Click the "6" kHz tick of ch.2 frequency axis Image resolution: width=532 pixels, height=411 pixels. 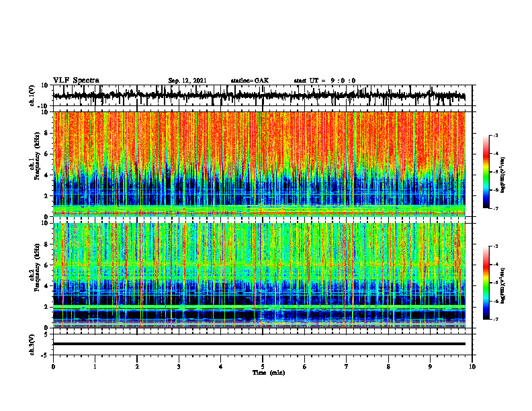point(46,265)
